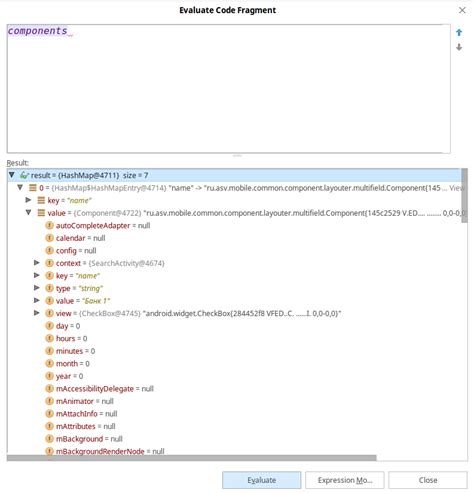Screen dimensions: 474x493
Task: Collapse the result HashMap node
Action: pyautogui.click(x=12, y=175)
